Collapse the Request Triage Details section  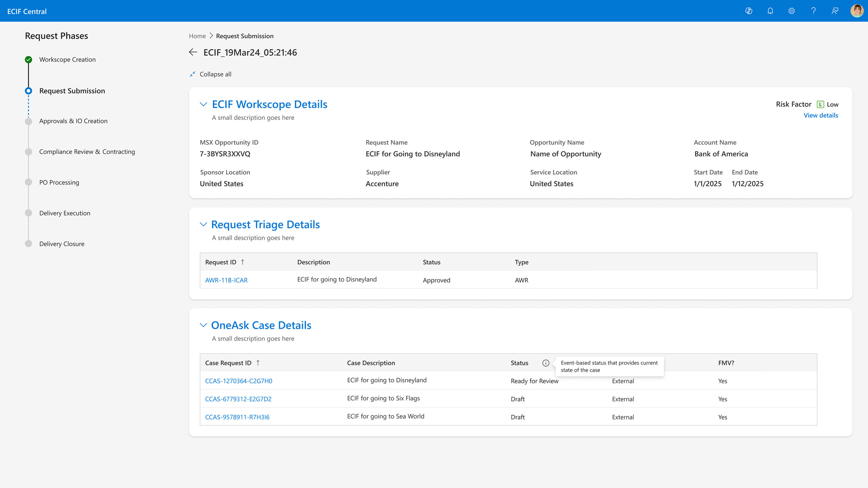[203, 224]
